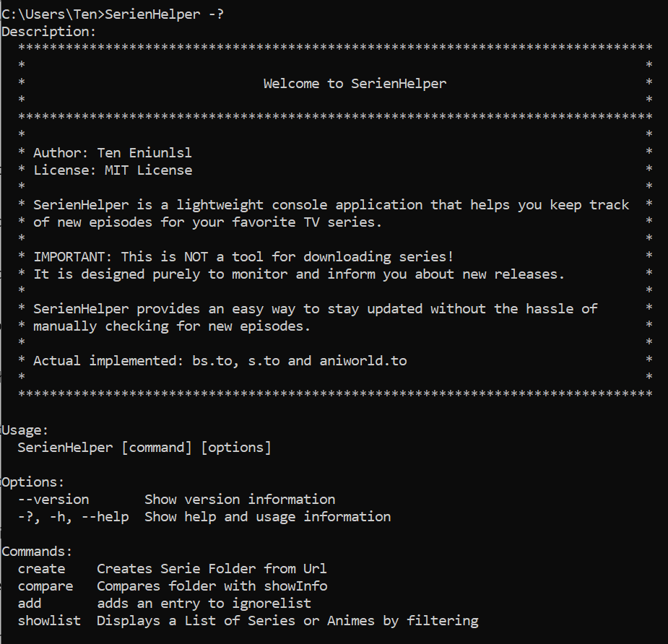668x644 pixels.
Task: Click the 'Usage:' section heading
Action: [25, 430]
